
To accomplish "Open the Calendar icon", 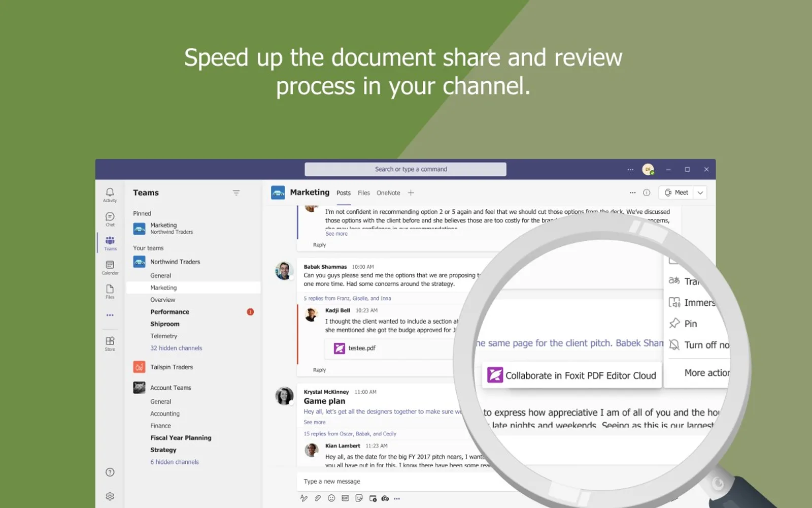I will pyautogui.click(x=110, y=267).
